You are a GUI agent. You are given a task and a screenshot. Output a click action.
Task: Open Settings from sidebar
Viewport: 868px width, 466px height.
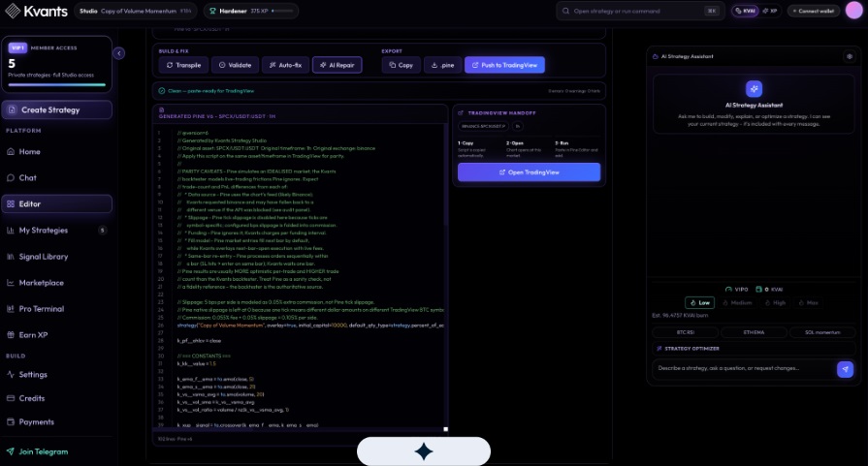tap(56, 374)
